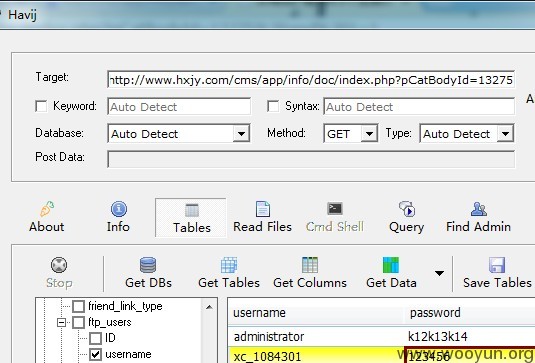Click the Target URL input field

pyautogui.click(x=311, y=79)
